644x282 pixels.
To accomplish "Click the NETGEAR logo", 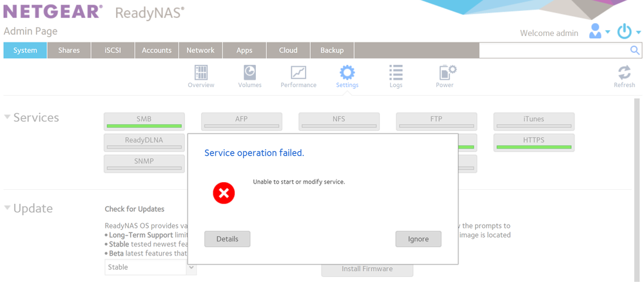I will pyautogui.click(x=52, y=12).
